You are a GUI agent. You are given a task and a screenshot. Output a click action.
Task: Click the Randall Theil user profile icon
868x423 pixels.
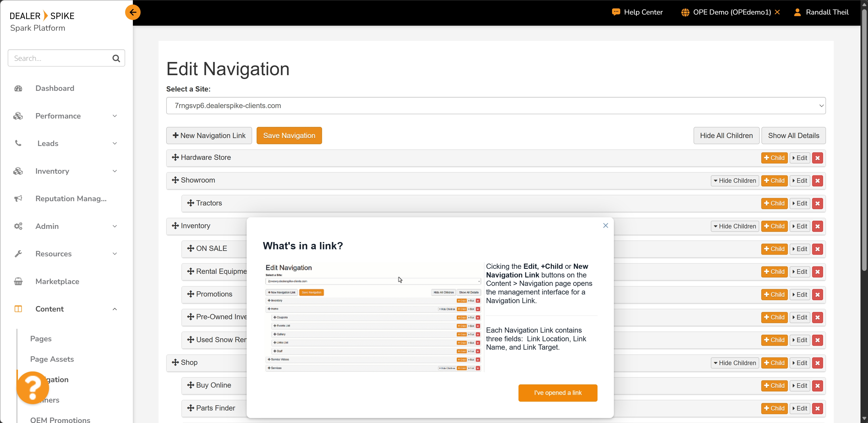(797, 12)
